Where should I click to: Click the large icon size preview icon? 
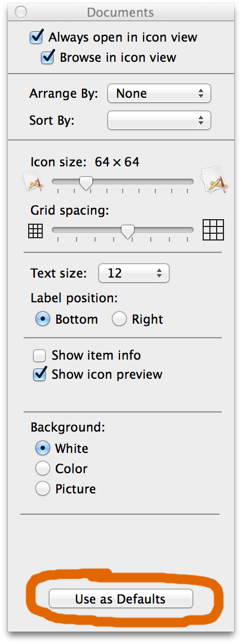click(213, 181)
